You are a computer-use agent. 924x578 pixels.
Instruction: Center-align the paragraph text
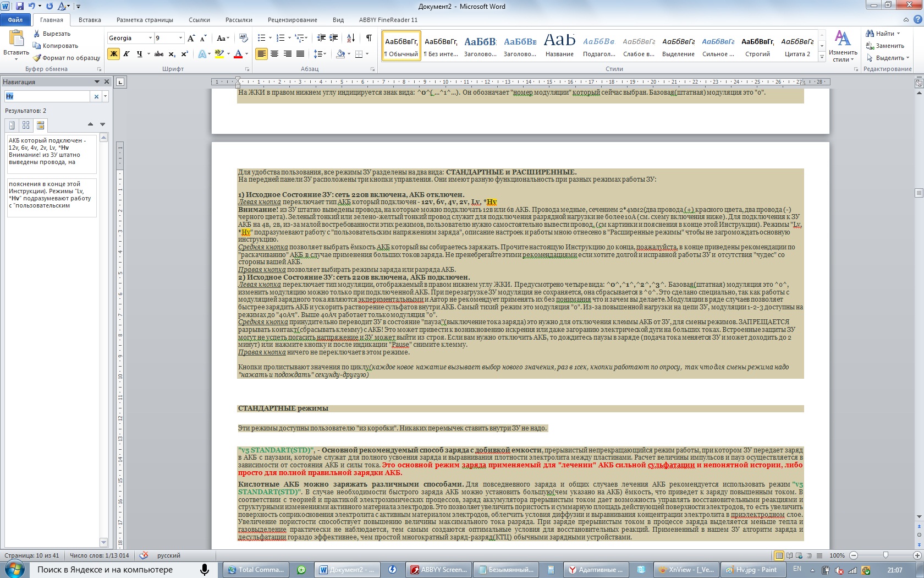(274, 54)
